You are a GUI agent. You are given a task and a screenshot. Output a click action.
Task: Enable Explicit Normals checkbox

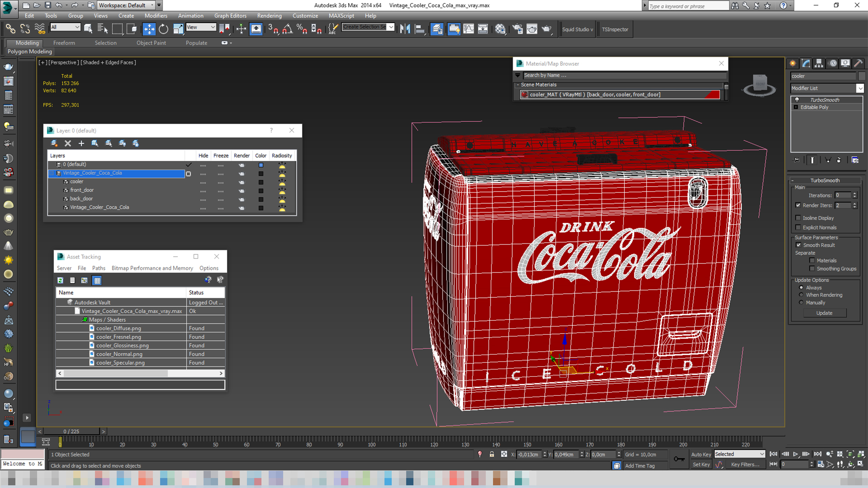(798, 227)
